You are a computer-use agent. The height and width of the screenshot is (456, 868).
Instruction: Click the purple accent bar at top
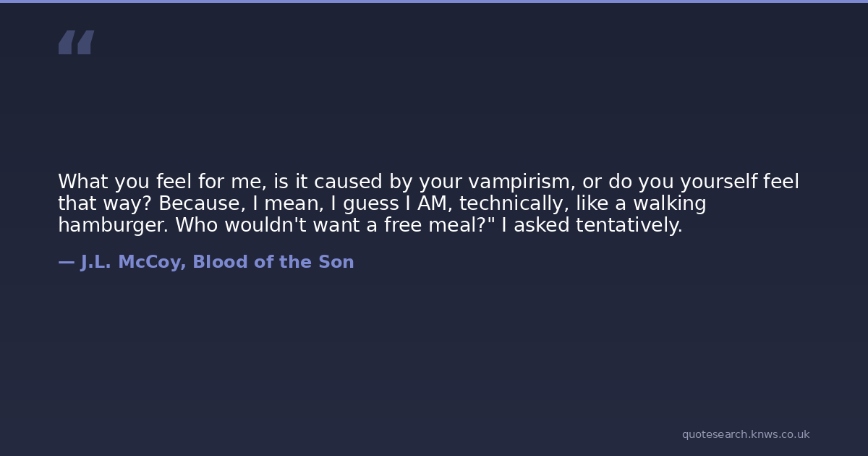[x=434, y=1]
